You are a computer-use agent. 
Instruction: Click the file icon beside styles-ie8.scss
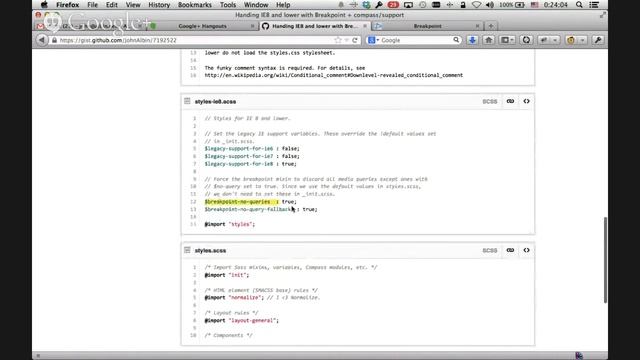(187, 101)
